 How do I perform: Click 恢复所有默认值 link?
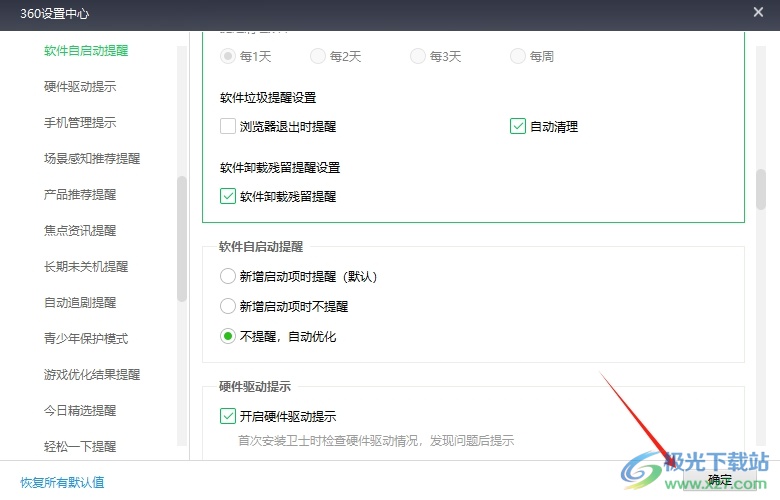62,483
